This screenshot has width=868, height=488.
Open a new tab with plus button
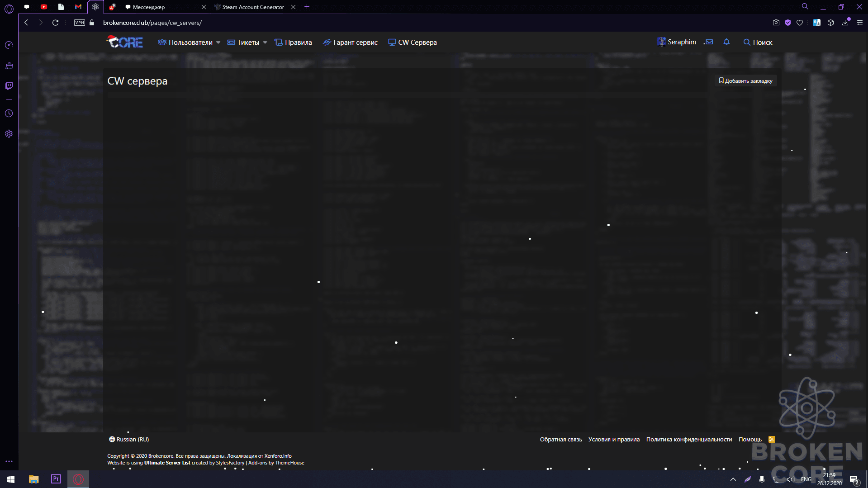307,7
